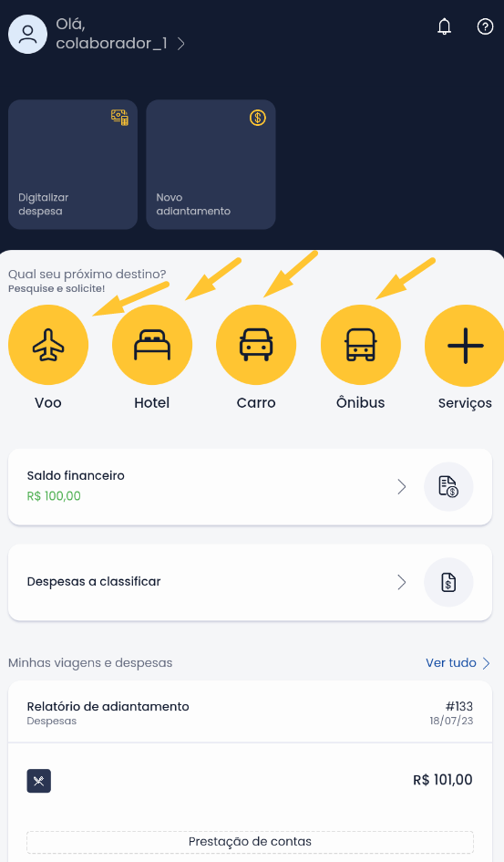Expand the Despesas a classificar chevron

[402, 582]
